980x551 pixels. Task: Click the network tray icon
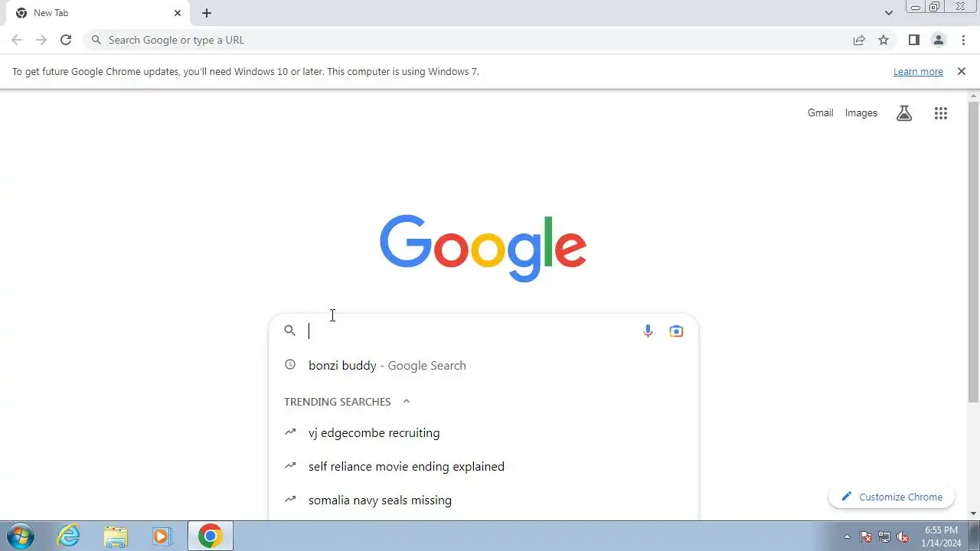pyautogui.click(x=884, y=536)
